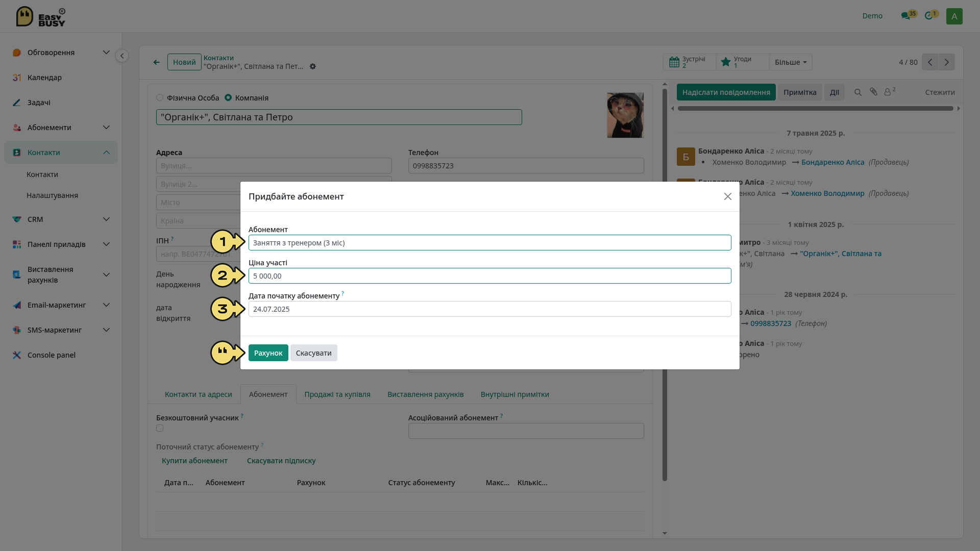The height and width of the screenshot is (551, 980).
Task: Click the Email-маркетинг icon
Action: pyautogui.click(x=17, y=305)
